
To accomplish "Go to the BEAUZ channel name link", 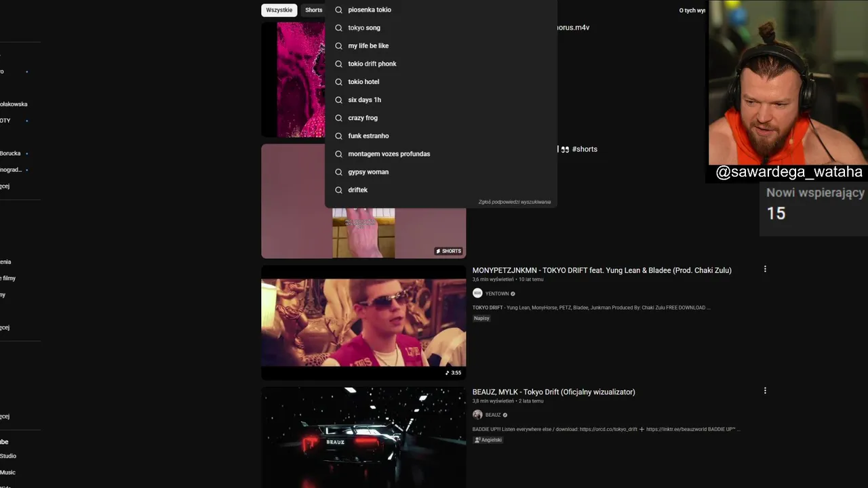I will 493,415.
